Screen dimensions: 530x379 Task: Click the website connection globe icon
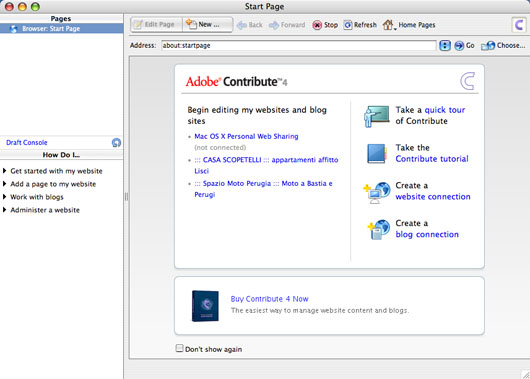(x=377, y=193)
